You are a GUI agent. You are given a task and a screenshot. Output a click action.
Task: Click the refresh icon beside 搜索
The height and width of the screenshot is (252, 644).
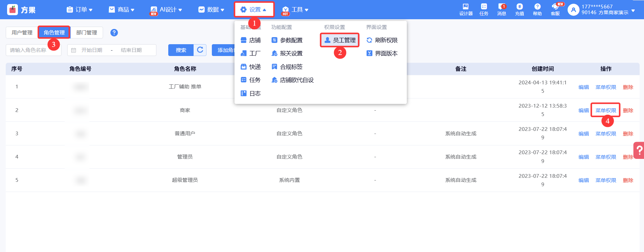(x=200, y=50)
